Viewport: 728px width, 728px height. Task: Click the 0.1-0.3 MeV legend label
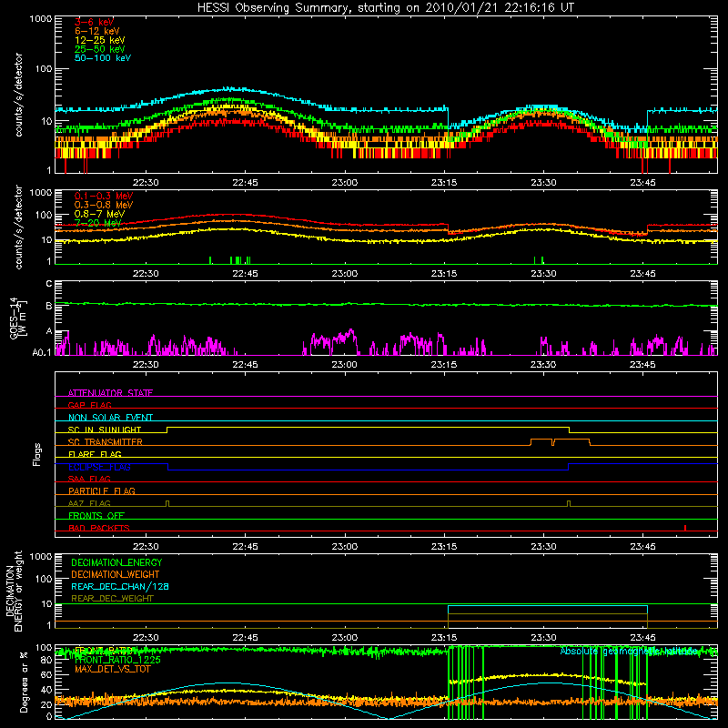coord(104,196)
